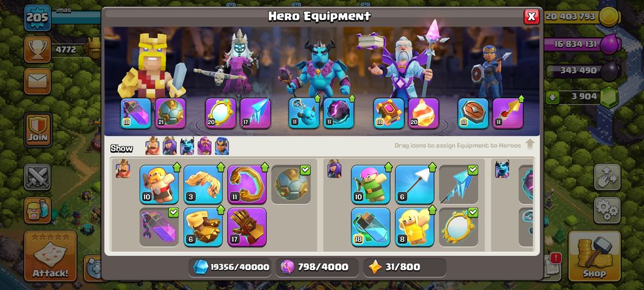Viewport: 644px width, 290px height.
Task: Select the Giant Gauntlet equipment level 17
Action: coord(247,227)
